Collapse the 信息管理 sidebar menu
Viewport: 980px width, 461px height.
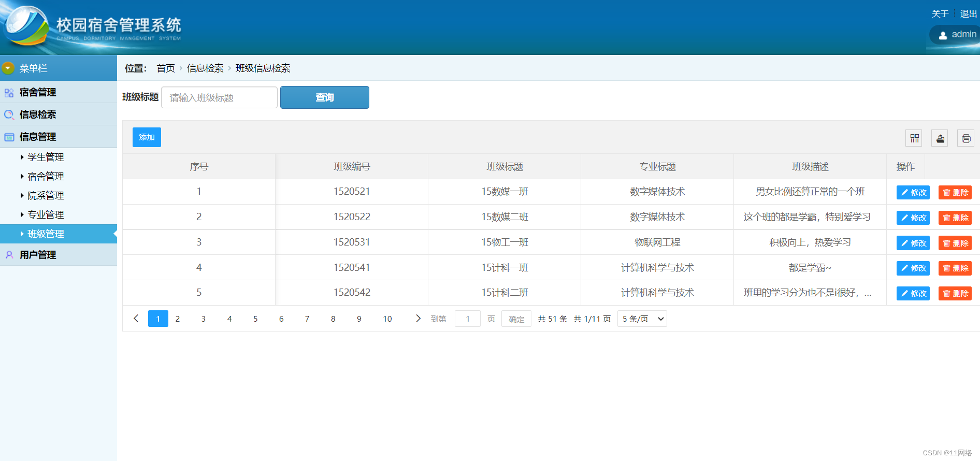click(x=38, y=137)
